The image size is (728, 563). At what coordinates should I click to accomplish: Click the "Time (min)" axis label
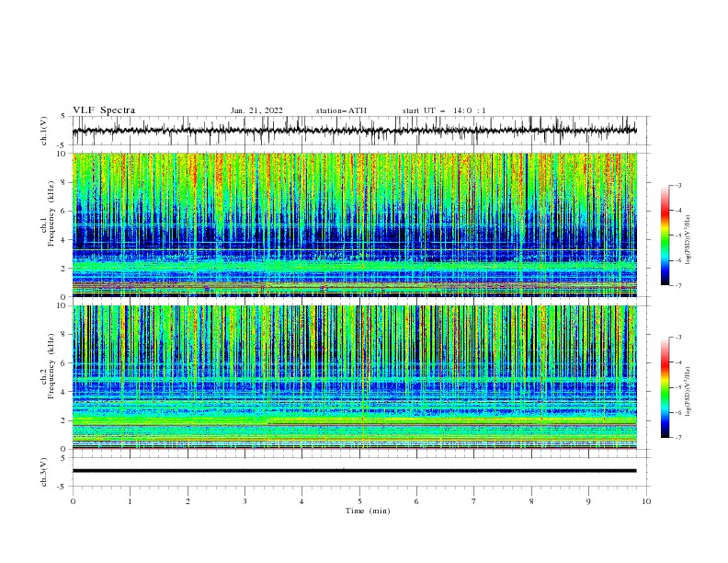[x=368, y=511]
